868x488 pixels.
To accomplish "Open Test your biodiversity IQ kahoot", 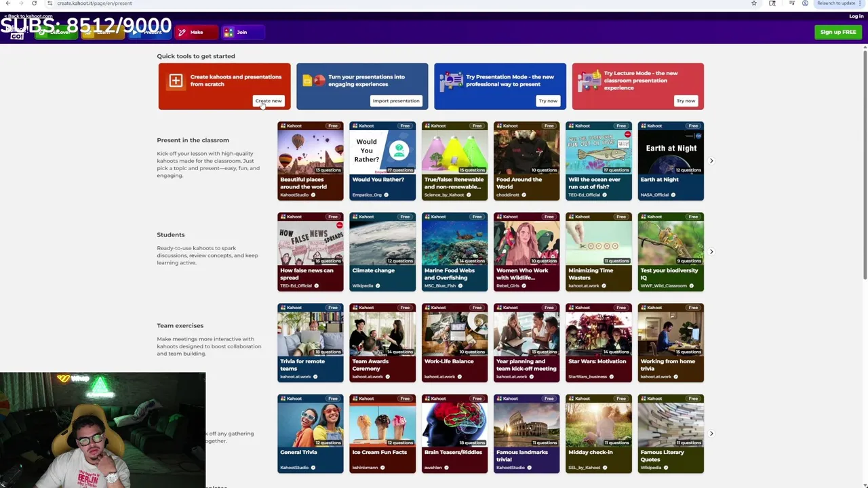I will [x=671, y=251].
